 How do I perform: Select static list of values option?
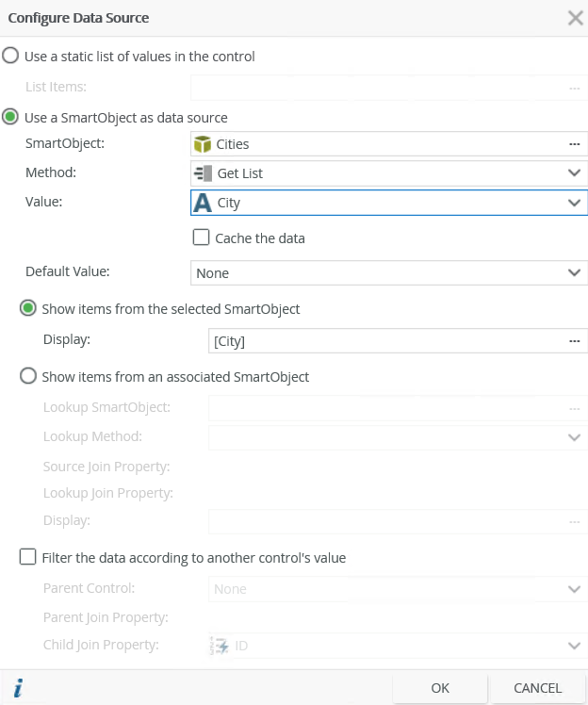click(x=10, y=57)
